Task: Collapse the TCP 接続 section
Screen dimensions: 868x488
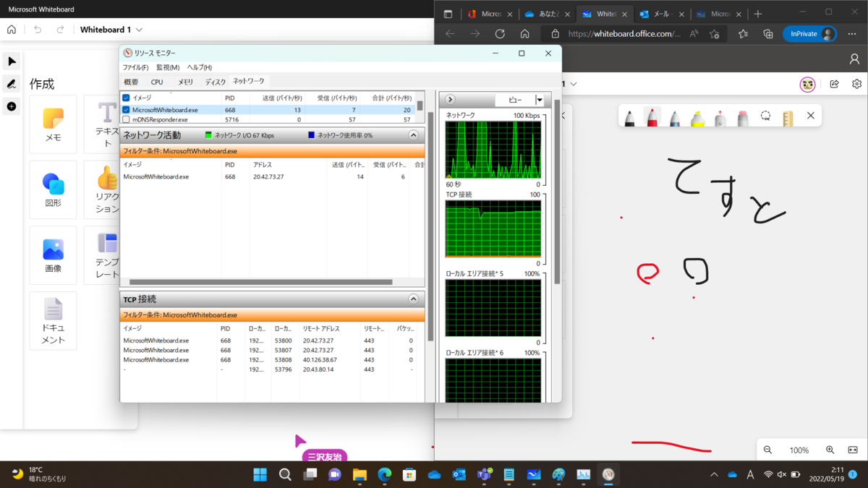Action: pos(414,299)
